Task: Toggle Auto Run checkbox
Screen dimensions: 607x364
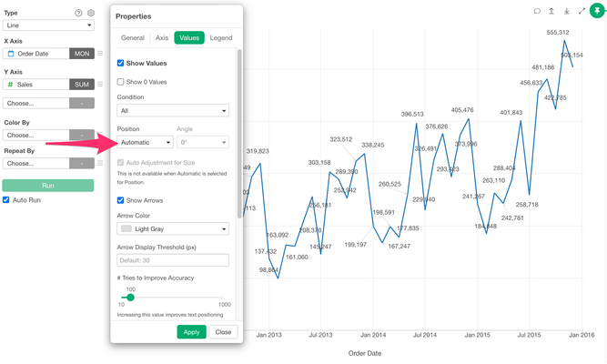Action: click(x=5, y=200)
